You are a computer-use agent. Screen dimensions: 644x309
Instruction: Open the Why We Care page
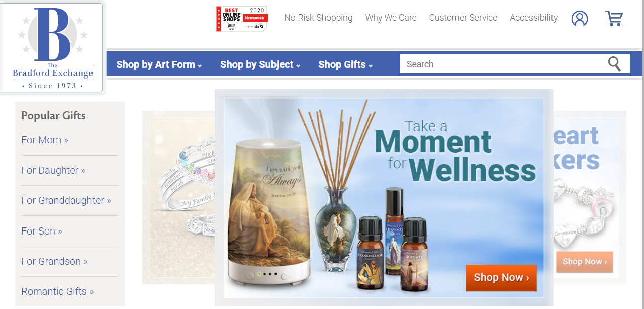tap(391, 18)
